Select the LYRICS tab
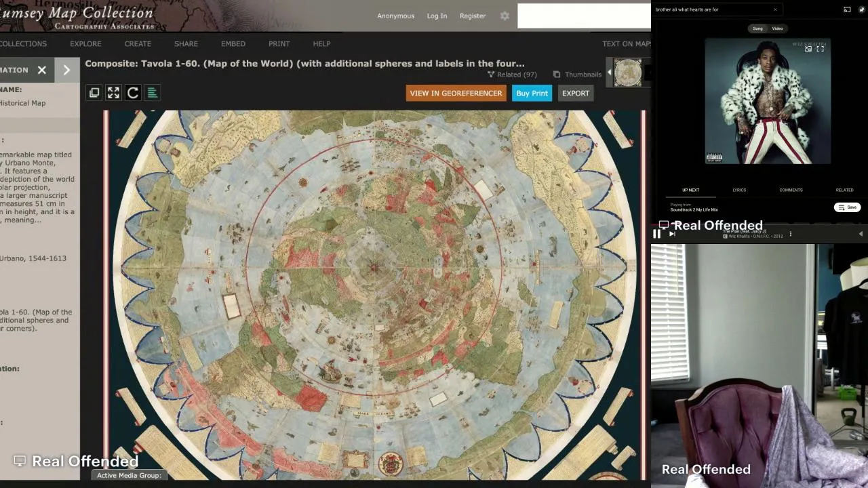 (x=739, y=190)
